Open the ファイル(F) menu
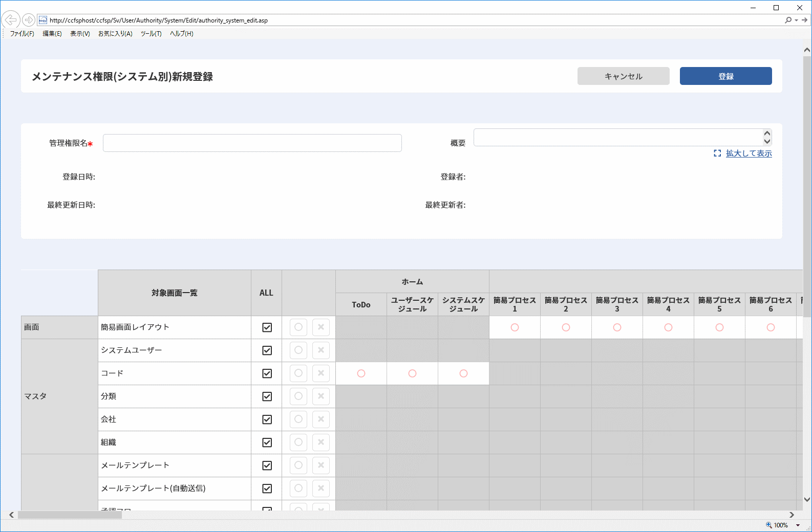Image resolution: width=812 pixels, height=532 pixels. [22, 34]
